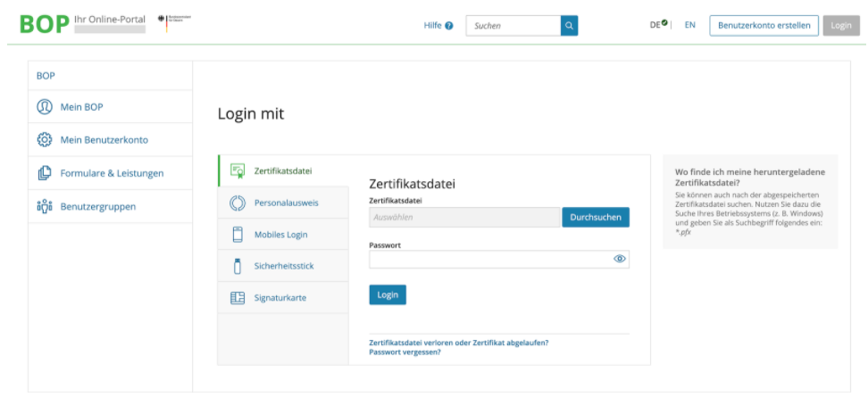Open BOP sidebar entry
Image resolution: width=868 pixels, height=414 pixels.
pyautogui.click(x=110, y=76)
